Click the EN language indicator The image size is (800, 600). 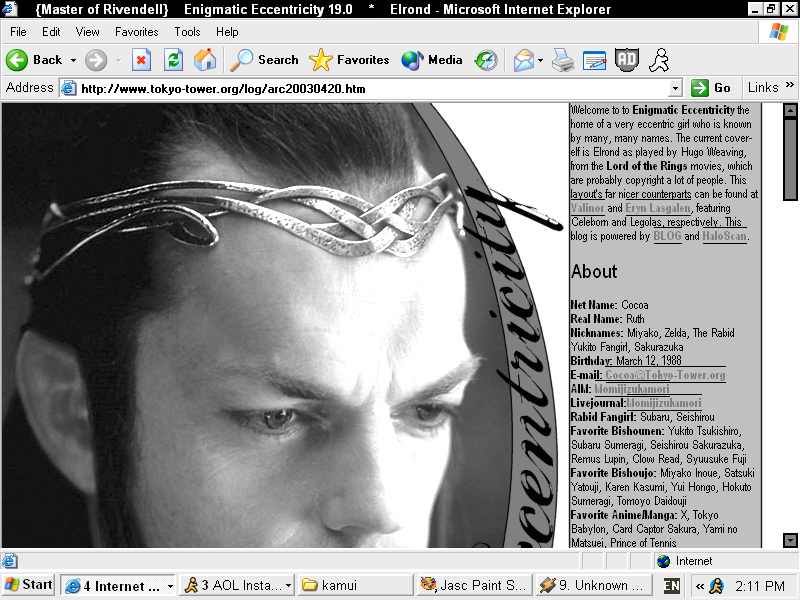click(672, 586)
